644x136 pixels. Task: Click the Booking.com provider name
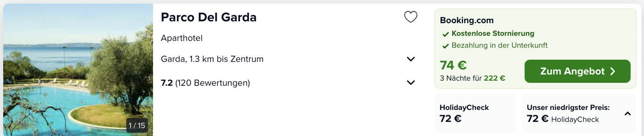(467, 20)
